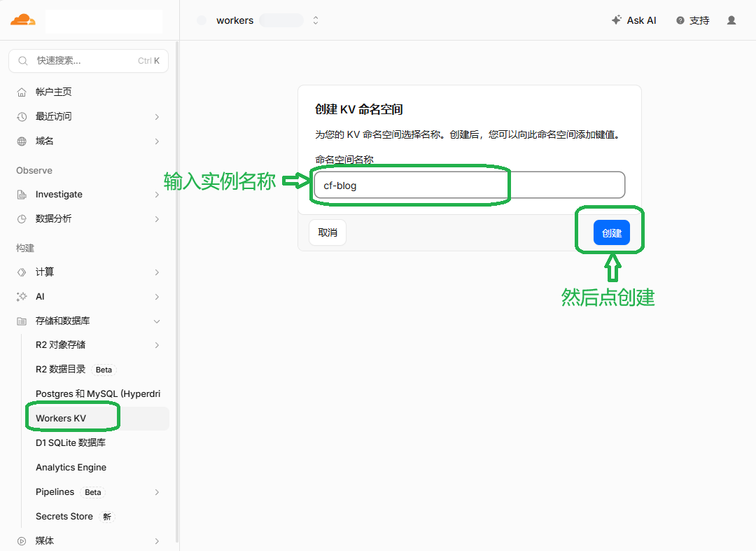Click the recent visits clock icon
This screenshot has height=551, width=756.
pos(22,117)
